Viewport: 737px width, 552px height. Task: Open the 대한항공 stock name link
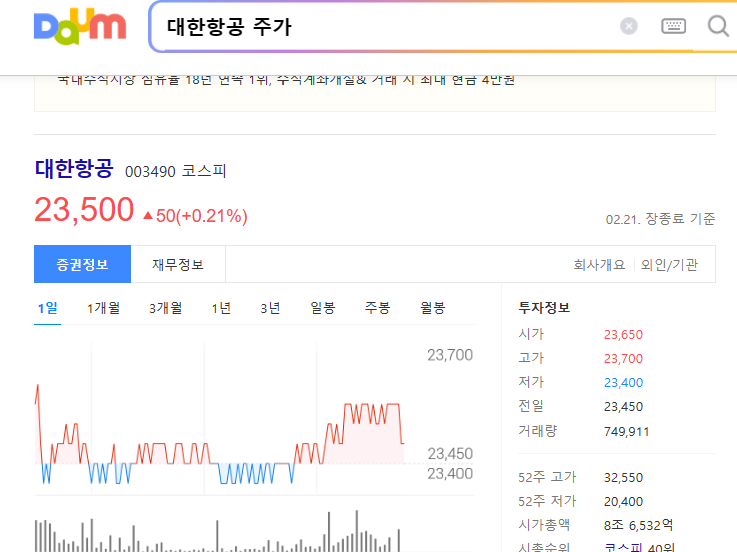click(x=74, y=169)
